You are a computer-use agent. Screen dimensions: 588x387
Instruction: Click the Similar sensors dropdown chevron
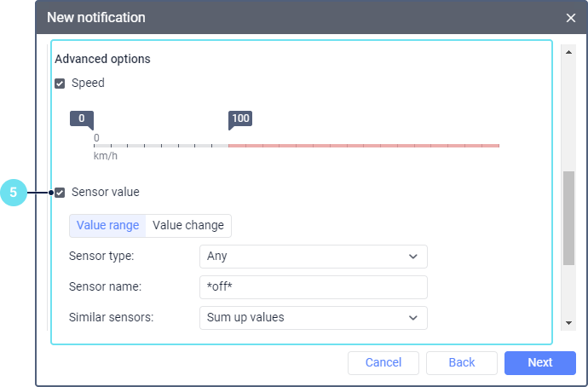[413, 317]
